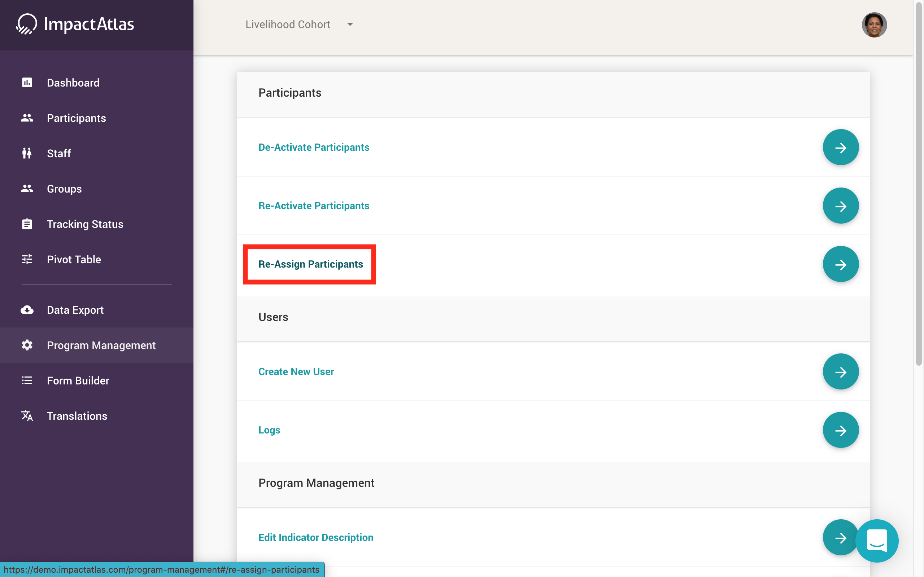Click the ImpactAtlas logo
The width and height of the screenshot is (924, 577).
pyautogui.click(x=75, y=24)
